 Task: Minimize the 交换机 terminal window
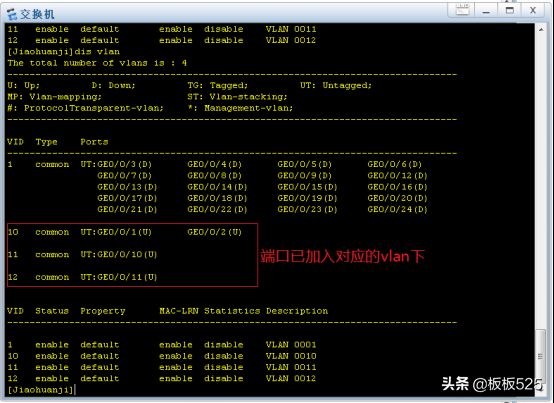tap(486, 10)
